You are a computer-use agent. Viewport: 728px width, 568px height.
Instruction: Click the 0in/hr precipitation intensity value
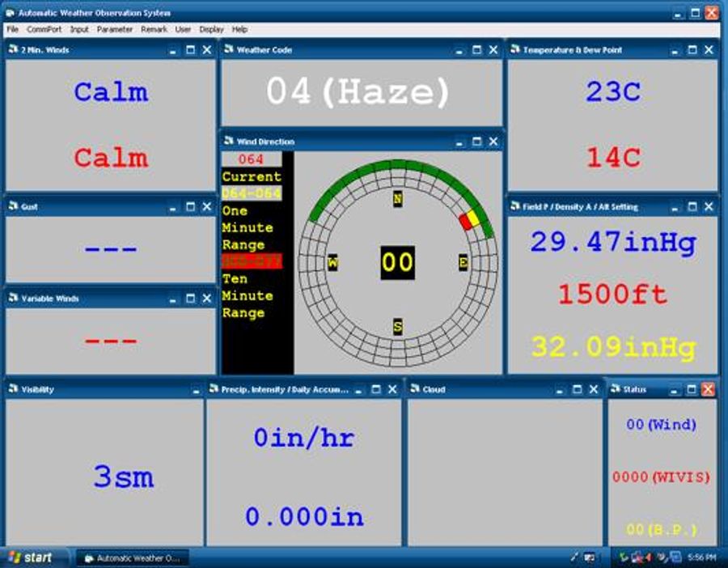304,438
